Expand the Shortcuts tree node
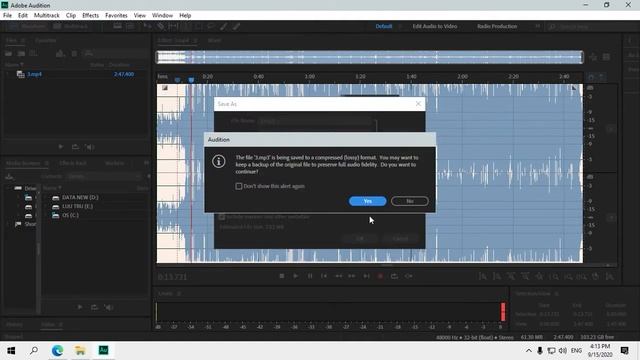 tap(8, 224)
